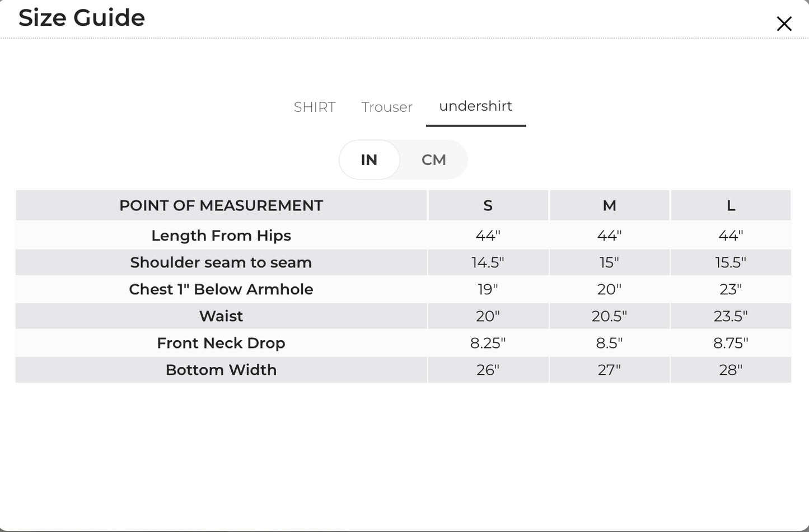The image size is (809, 532).
Task: Select the undershirt tab
Action: tap(476, 106)
